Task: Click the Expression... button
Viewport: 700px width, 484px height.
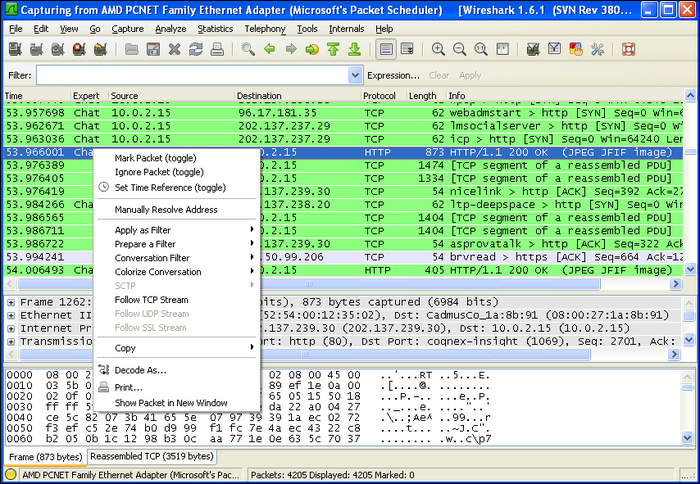Action: tap(393, 75)
